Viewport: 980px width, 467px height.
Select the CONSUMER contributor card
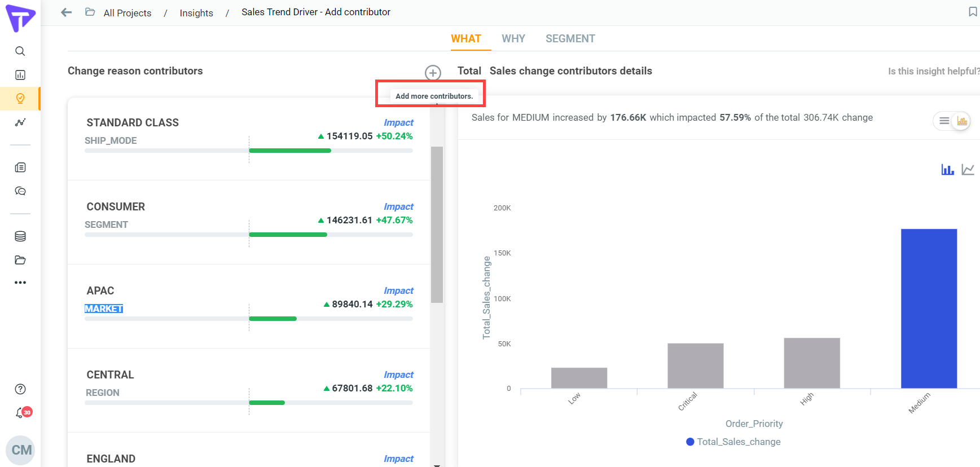tap(249, 222)
